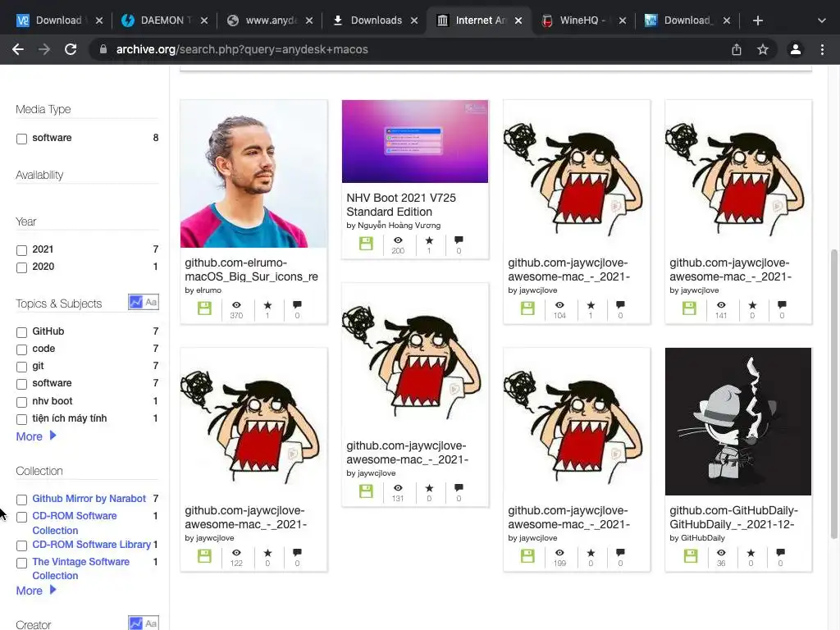Open the tab search chevron
The width and height of the screenshot is (840, 630).
pos(822,21)
